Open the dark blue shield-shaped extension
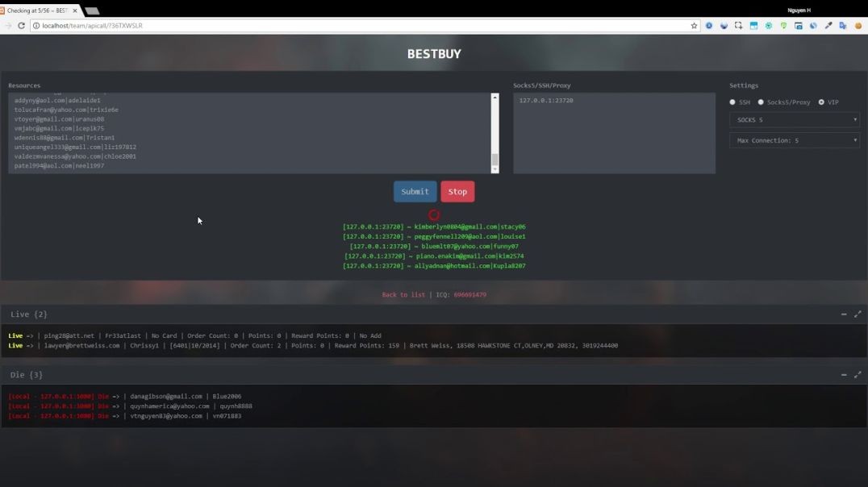The height and width of the screenshot is (487, 868). [724, 26]
